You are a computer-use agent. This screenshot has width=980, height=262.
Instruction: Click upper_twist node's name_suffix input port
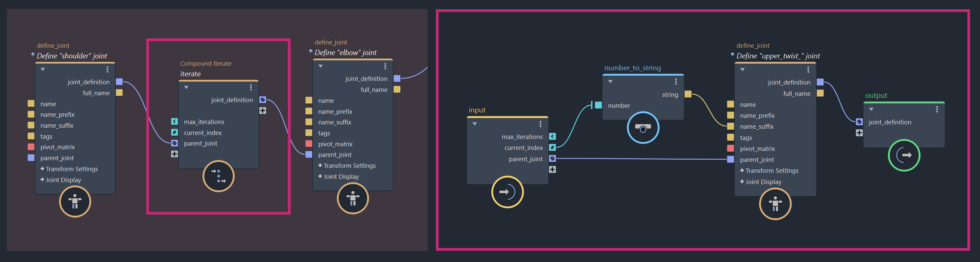tap(731, 126)
